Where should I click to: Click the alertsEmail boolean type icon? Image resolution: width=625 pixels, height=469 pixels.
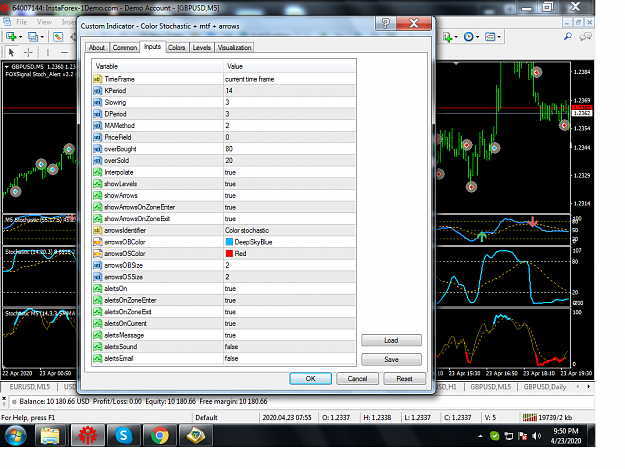click(98, 358)
